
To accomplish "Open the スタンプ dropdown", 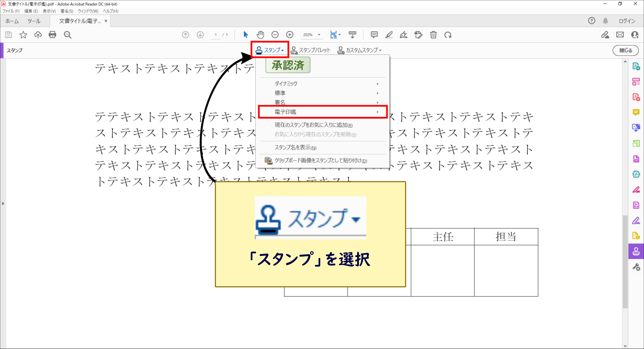I will [x=270, y=50].
